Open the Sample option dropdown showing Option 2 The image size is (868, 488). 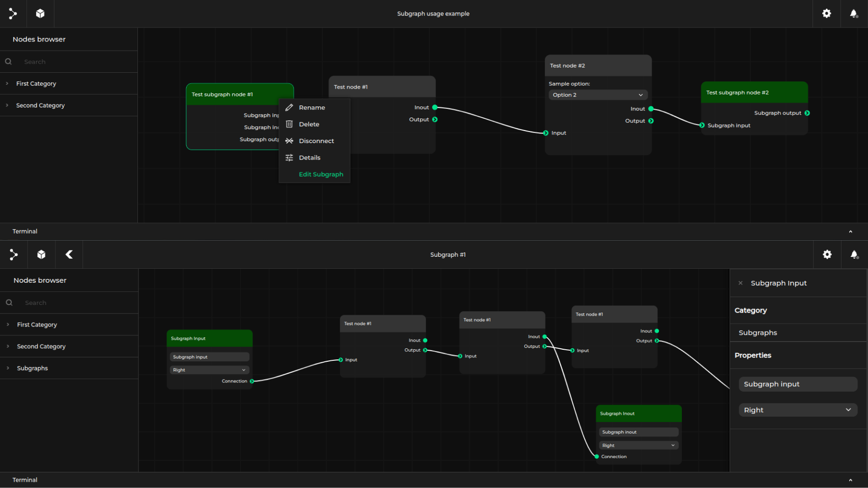pyautogui.click(x=597, y=95)
